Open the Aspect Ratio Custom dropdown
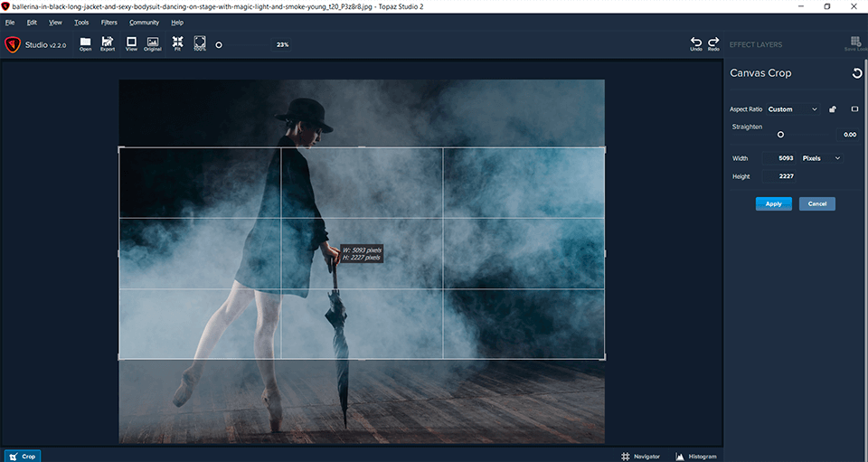The width and height of the screenshot is (868, 462). tap(792, 109)
